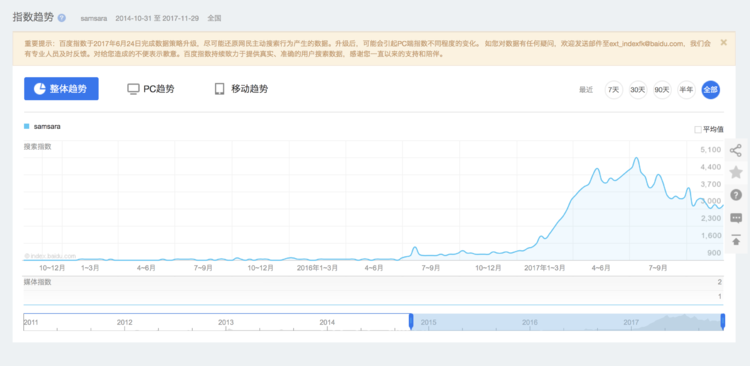Viewport: 750px width, 366px height.
Task: Click the back-to-top arrow icon
Action: [x=736, y=241]
